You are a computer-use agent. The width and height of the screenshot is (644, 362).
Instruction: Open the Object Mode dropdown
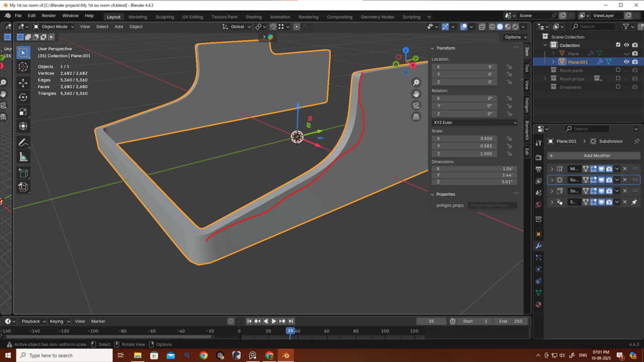54,27
